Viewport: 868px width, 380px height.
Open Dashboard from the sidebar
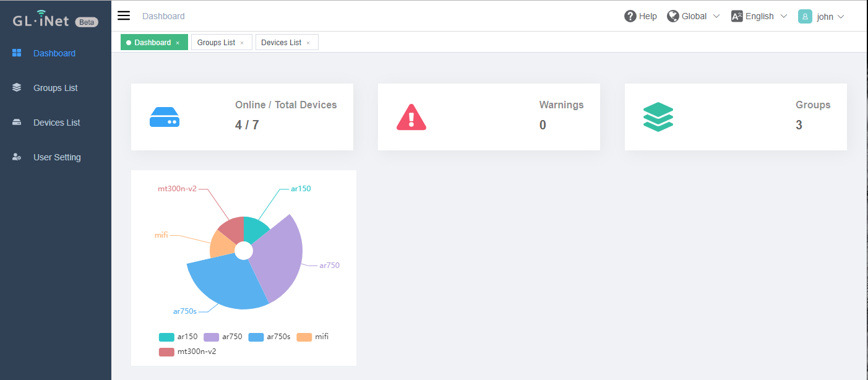point(56,53)
